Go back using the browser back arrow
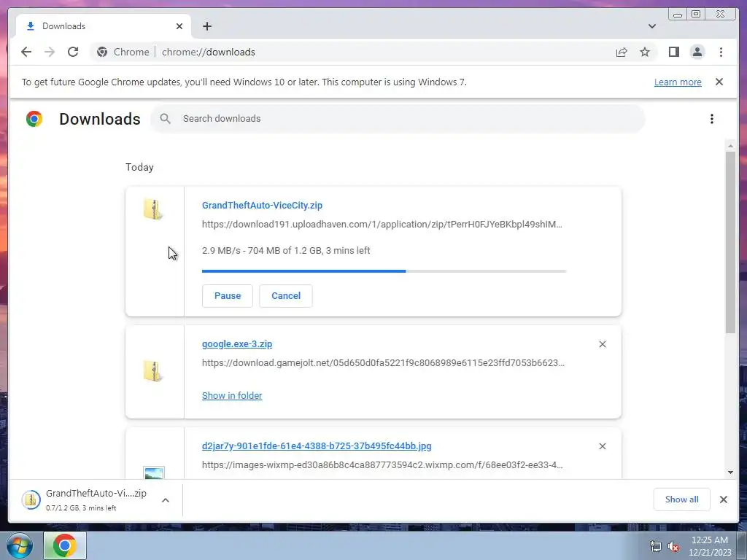This screenshot has width=747, height=560. (x=26, y=52)
